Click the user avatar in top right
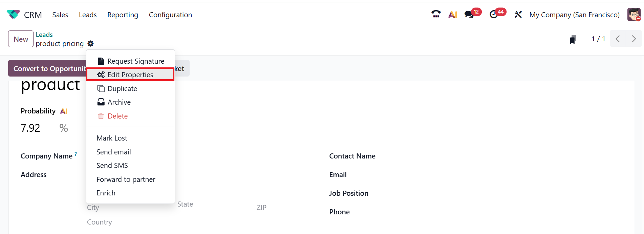The image size is (644, 234). (634, 15)
